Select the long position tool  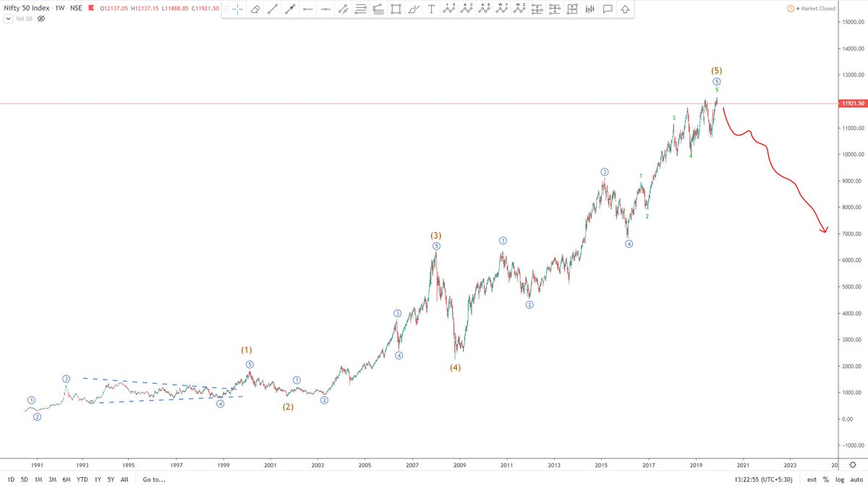coord(537,9)
